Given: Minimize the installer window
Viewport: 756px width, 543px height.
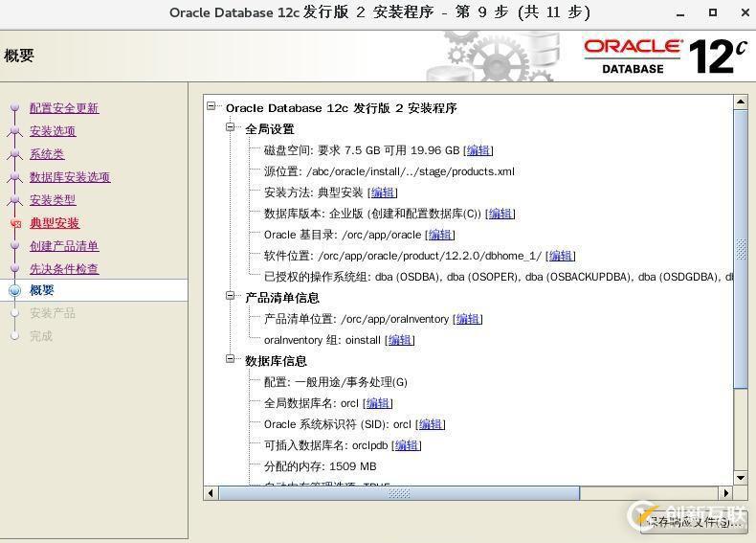Looking at the screenshot, I should tap(680, 13).
